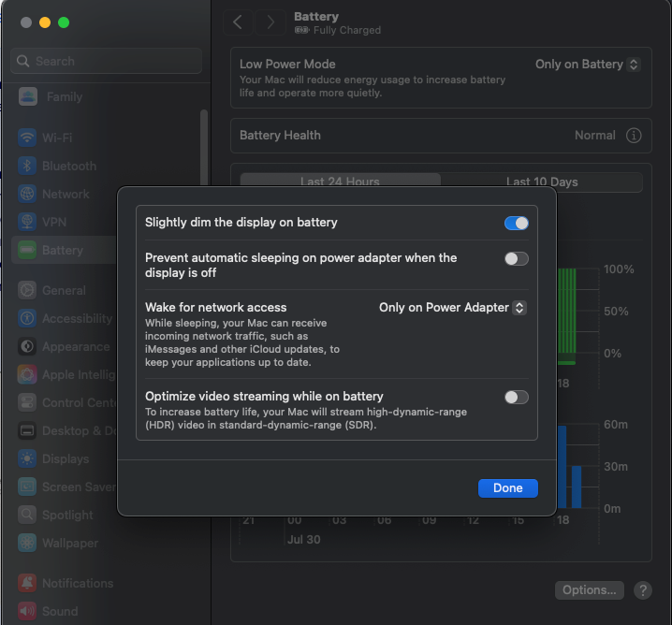Select the Bluetooth label in sidebar
Image resolution: width=672 pixels, height=625 pixels.
[x=69, y=166]
